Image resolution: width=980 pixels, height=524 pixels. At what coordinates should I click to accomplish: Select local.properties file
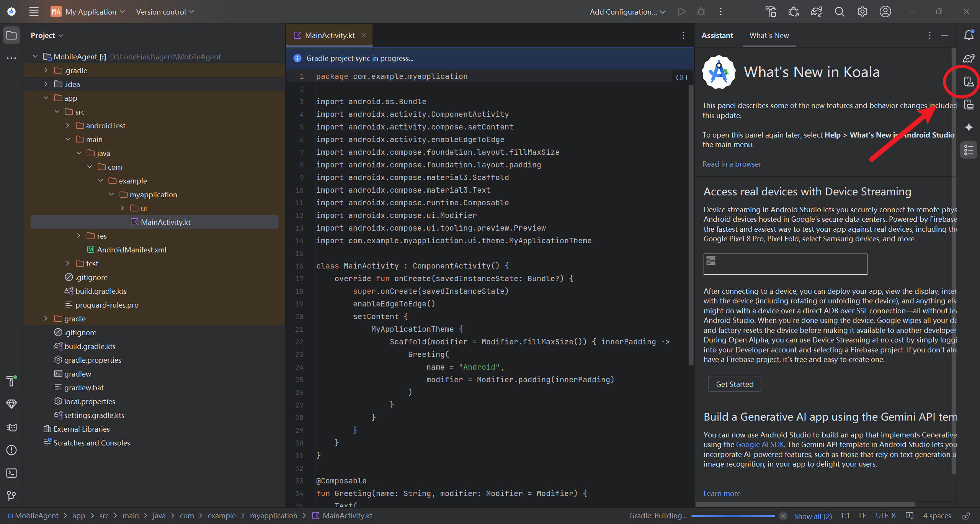pos(90,401)
